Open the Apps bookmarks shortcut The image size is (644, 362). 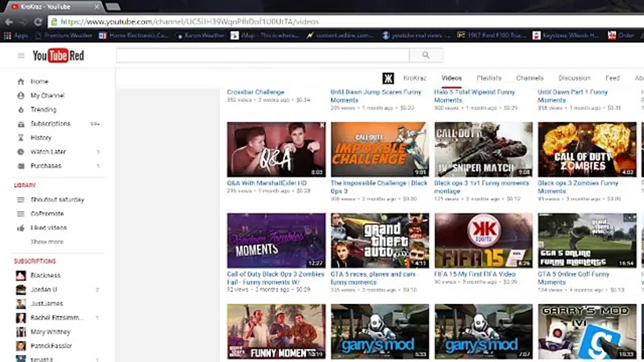(x=16, y=35)
